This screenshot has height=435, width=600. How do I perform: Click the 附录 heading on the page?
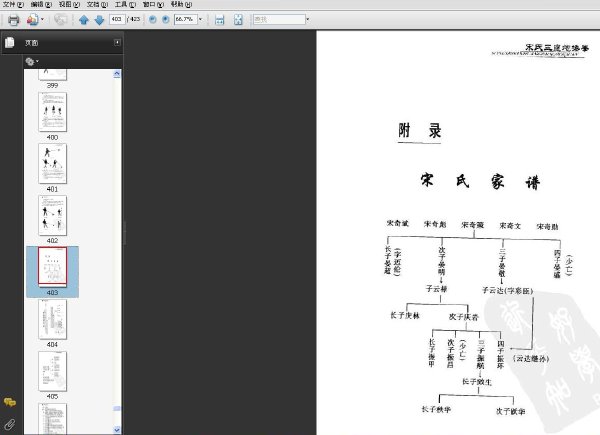(420, 130)
